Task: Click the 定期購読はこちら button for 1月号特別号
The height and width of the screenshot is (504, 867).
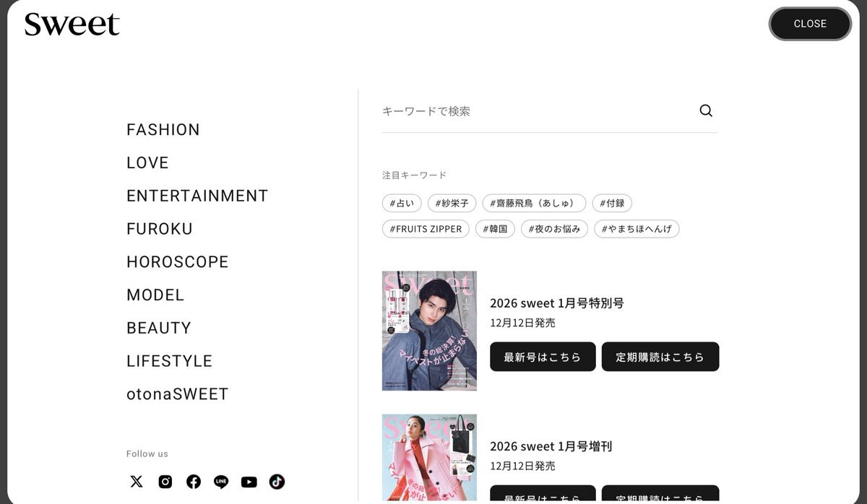Action: (x=660, y=357)
